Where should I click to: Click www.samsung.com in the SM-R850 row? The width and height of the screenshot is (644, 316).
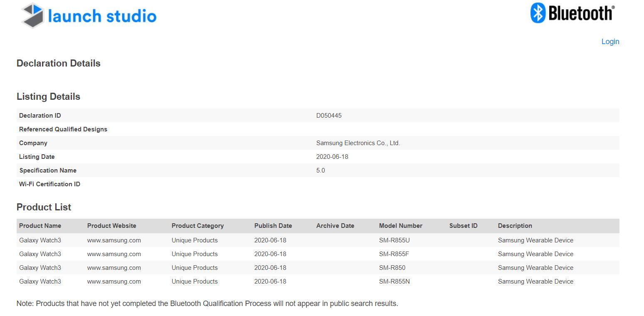(114, 268)
